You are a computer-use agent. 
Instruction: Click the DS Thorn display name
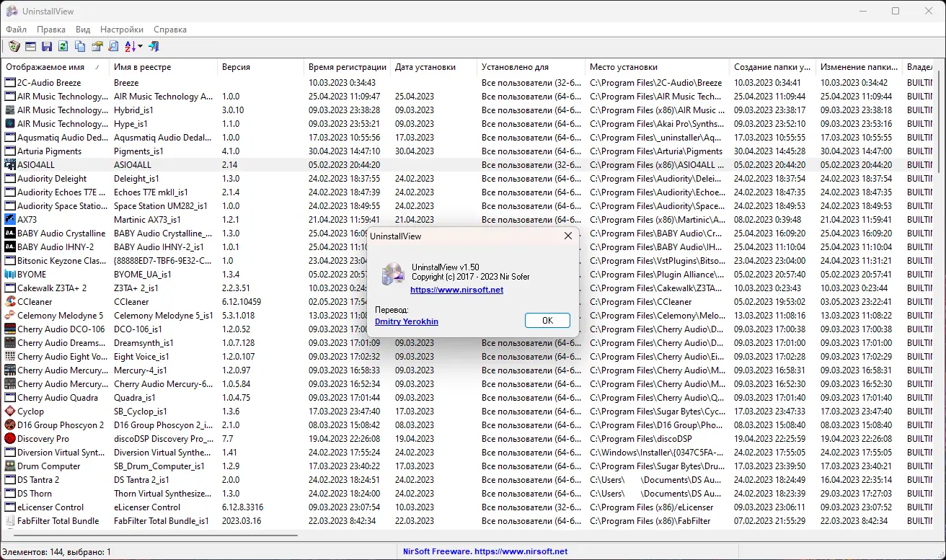(35, 494)
